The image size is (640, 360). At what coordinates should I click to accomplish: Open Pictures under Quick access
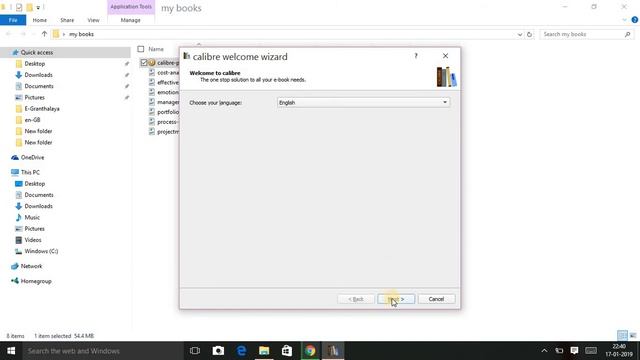coord(34,98)
